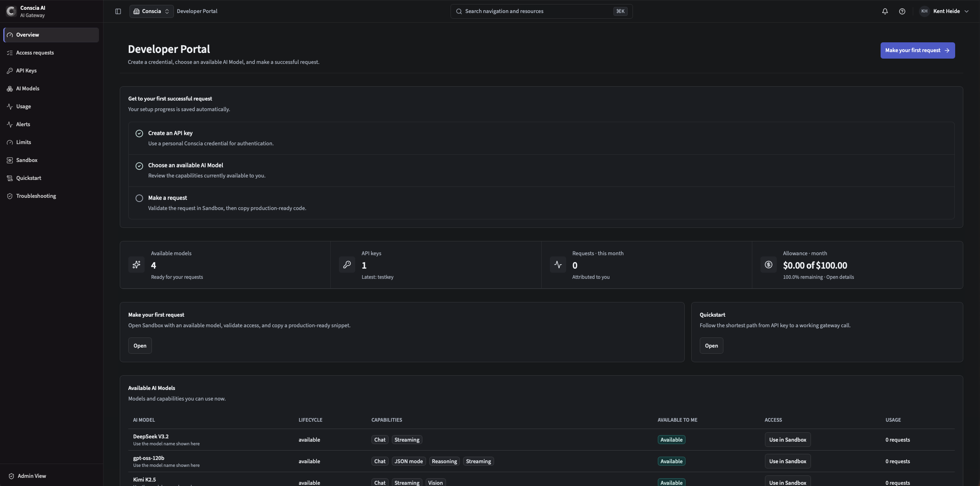Use DeepSeek V3.2 in Sandbox
Screen dimensions: 980x486
pyautogui.click(x=788, y=440)
